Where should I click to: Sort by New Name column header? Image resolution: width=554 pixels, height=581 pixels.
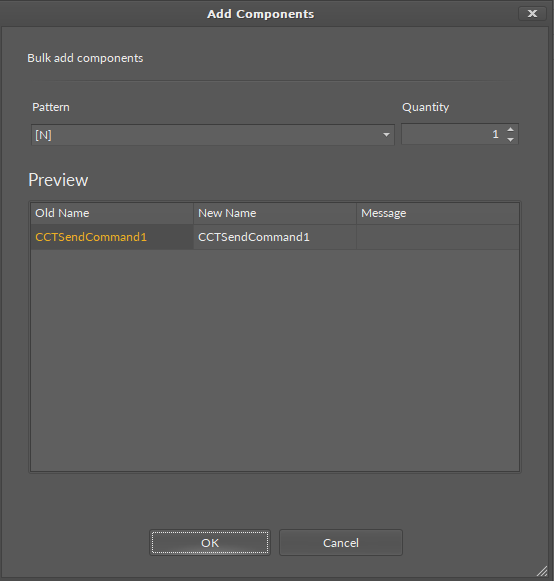(x=275, y=213)
